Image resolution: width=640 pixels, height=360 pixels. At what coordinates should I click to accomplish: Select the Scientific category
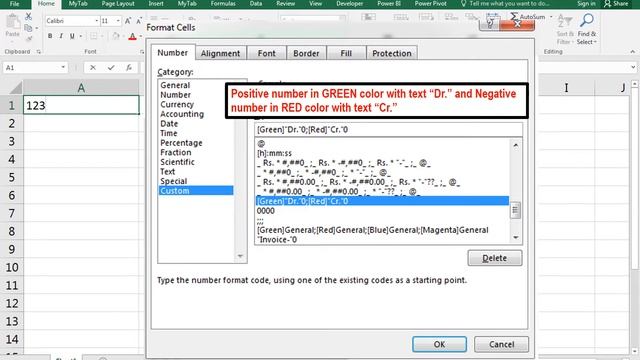pyautogui.click(x=177, y=162)
